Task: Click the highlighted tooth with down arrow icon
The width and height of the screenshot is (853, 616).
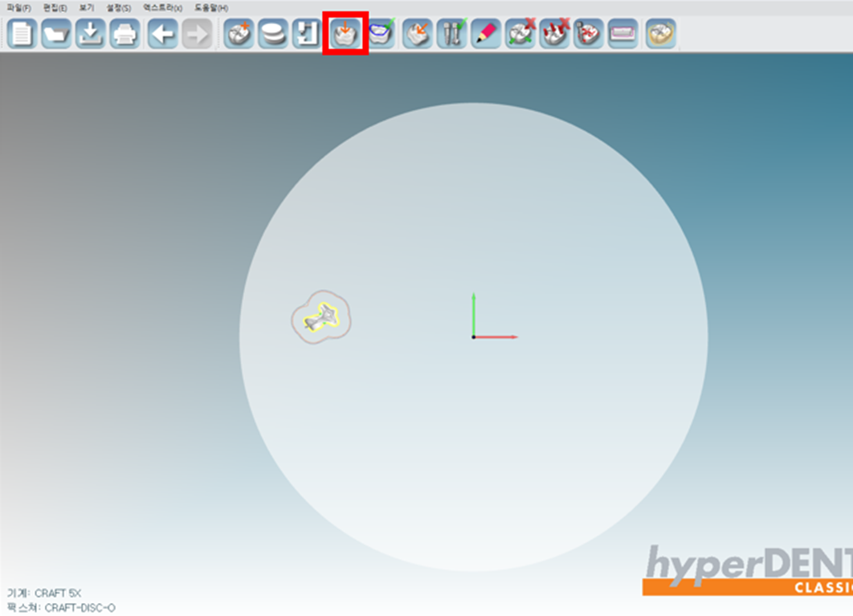Action: click(345, 35)
